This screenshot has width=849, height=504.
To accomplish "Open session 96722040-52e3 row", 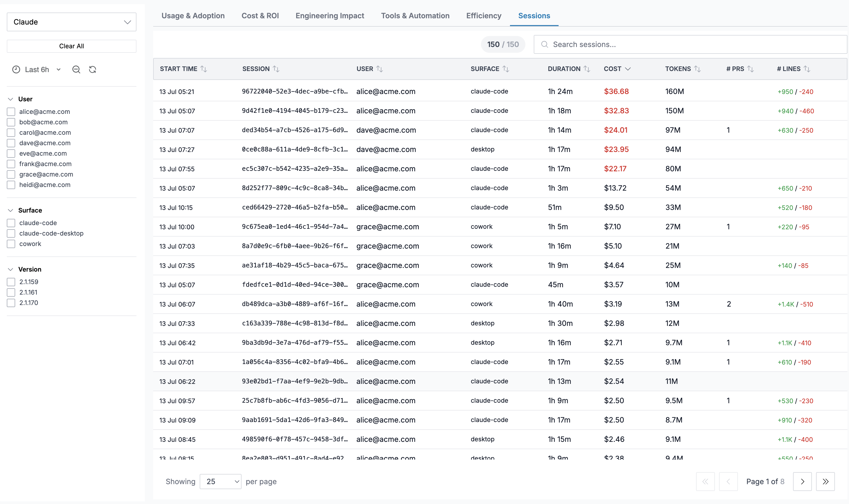I will [x=500, y=91].
